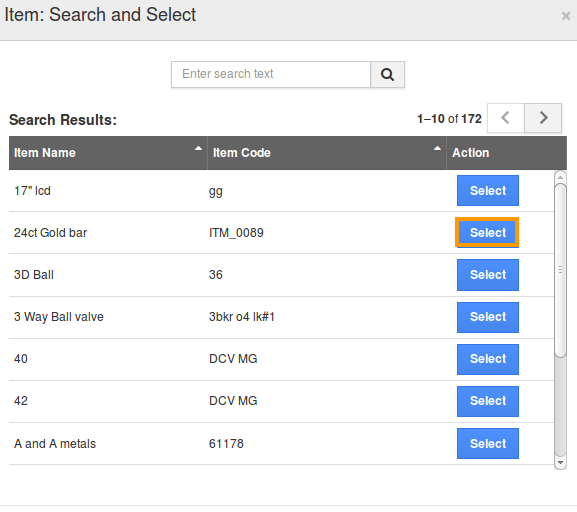Go to next results page
Viewport: 577px width, 512px height.
point(543,118)
